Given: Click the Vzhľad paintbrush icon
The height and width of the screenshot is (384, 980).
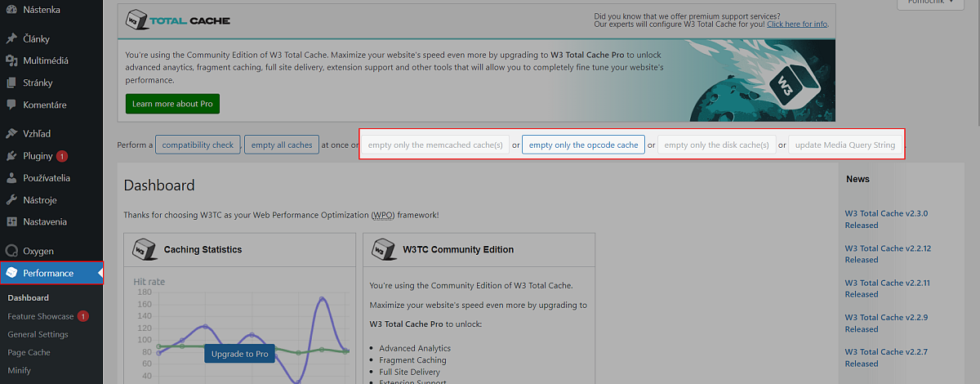Looking at the screenshot, I should pos(11,133).
